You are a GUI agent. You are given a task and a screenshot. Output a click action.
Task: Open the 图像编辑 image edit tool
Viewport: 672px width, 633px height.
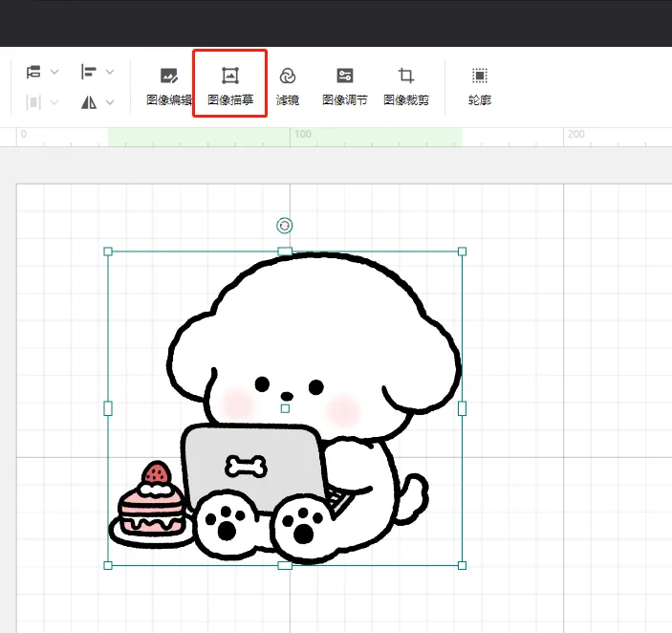tap(169, 85)
